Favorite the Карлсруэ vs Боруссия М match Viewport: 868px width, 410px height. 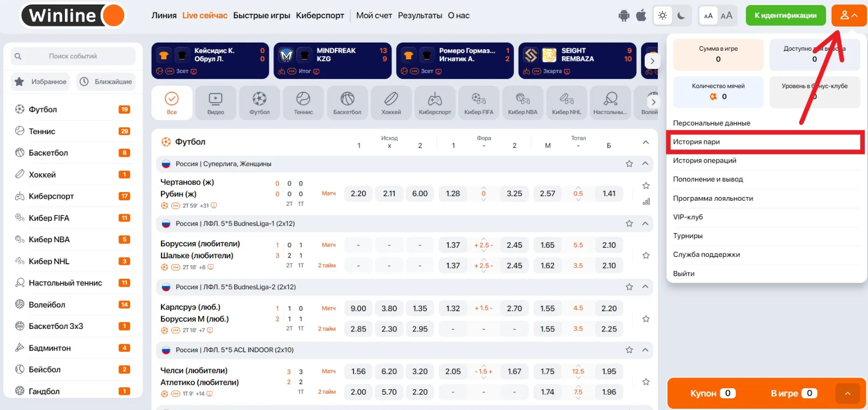pos(646,319)
